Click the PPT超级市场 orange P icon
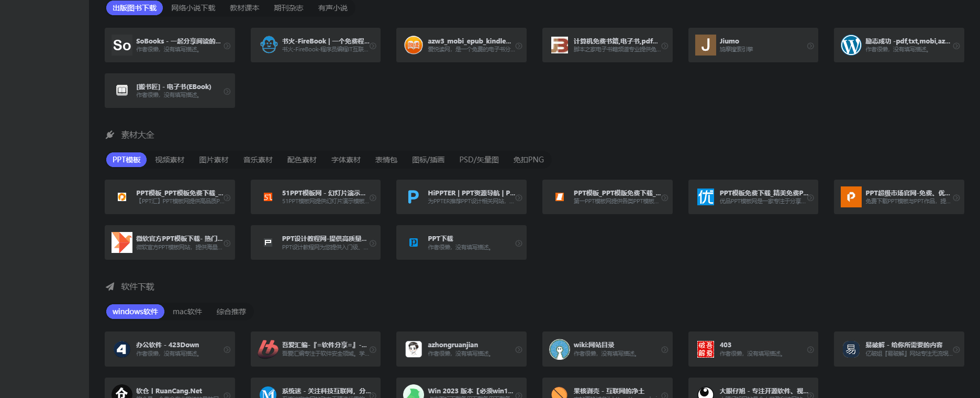The image size is (980, 398). [x=851, y=197]
